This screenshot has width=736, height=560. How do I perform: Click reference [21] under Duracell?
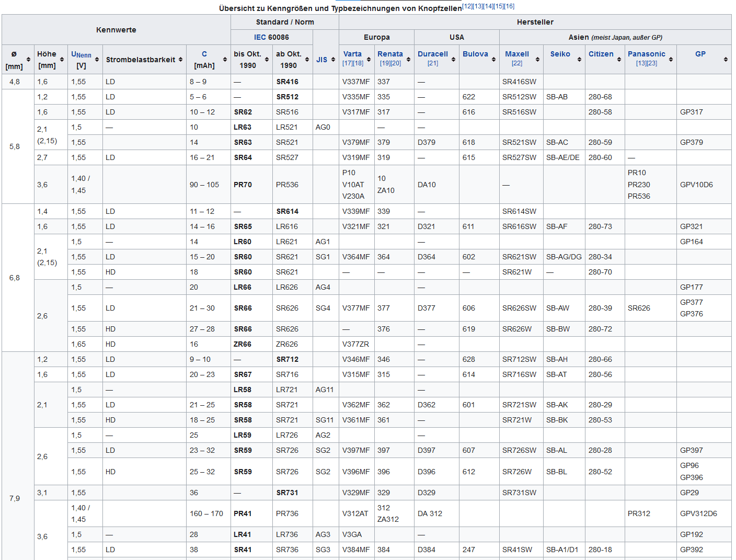pos(432,63)
